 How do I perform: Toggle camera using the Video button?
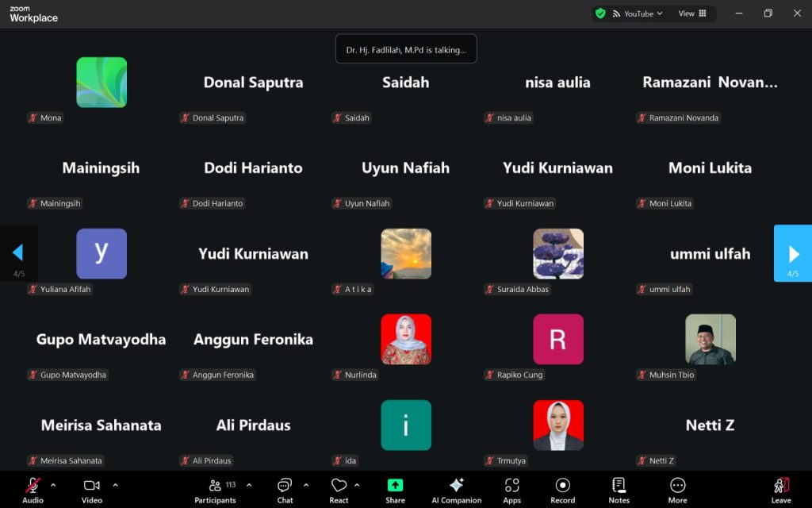(92, 490)
